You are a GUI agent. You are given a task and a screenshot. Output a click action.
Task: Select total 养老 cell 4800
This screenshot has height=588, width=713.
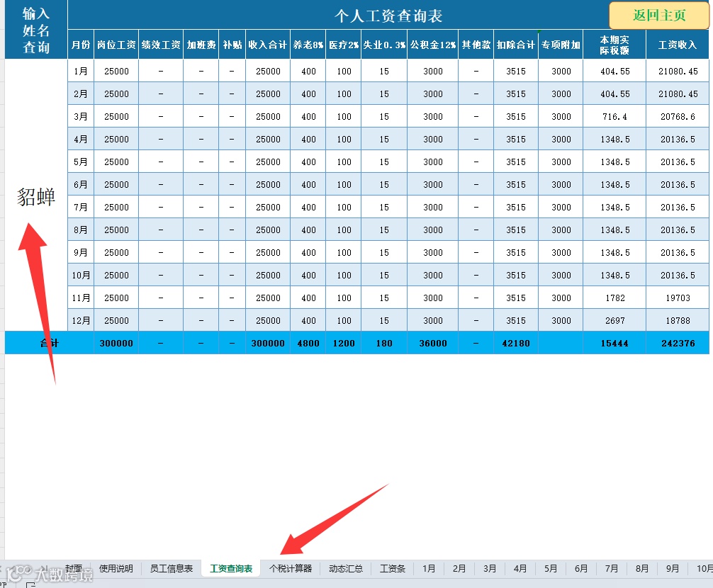pos(308,343)
